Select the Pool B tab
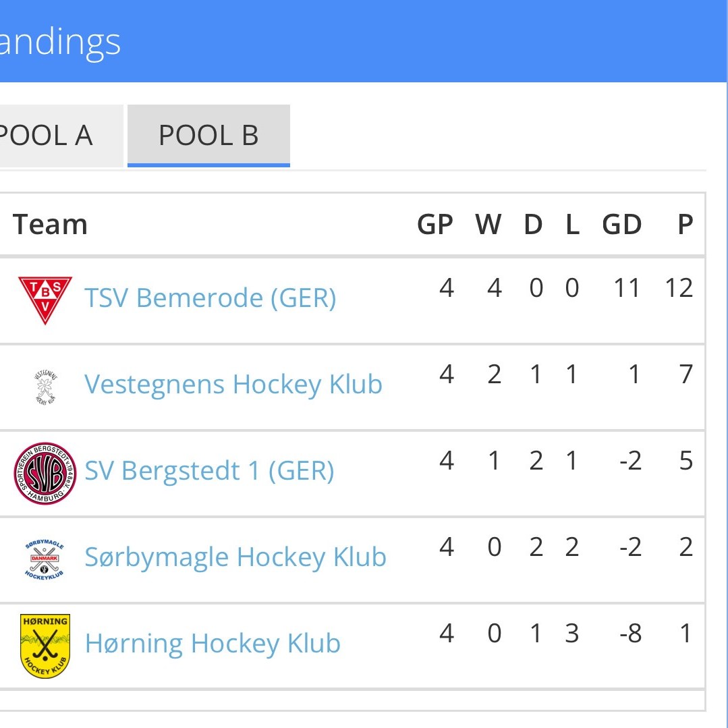 coord(208,136)
